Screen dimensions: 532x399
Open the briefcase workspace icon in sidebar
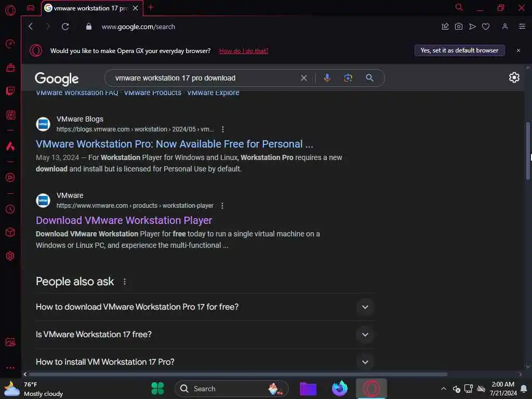[10, 68]
